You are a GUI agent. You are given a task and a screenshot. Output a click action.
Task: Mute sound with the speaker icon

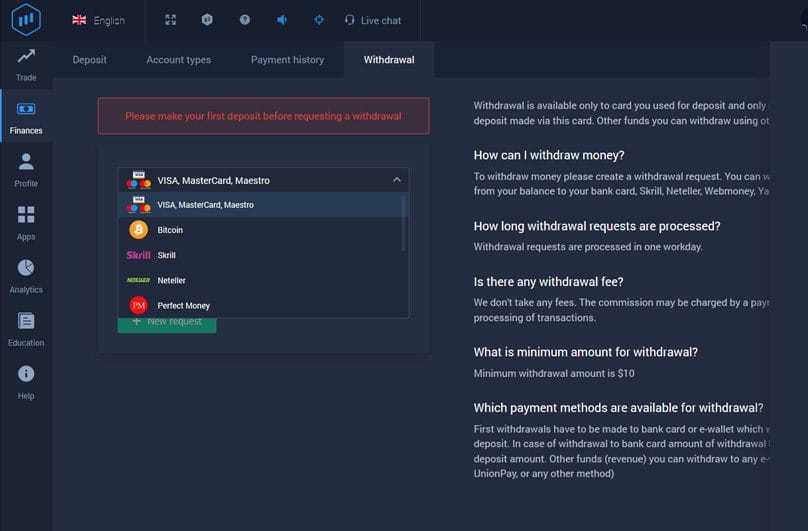coord(282,20)
